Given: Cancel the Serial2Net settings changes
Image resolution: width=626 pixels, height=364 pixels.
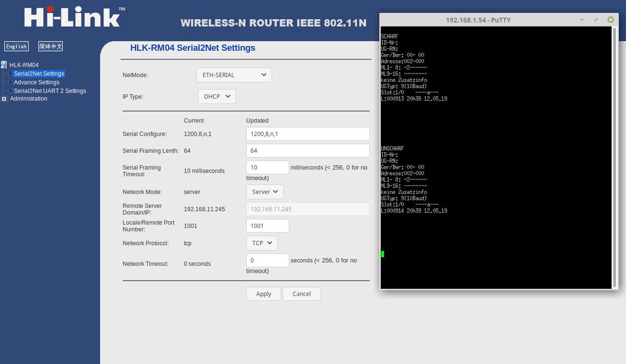Looking at the screenshot, I should click(x=302, y=294).
